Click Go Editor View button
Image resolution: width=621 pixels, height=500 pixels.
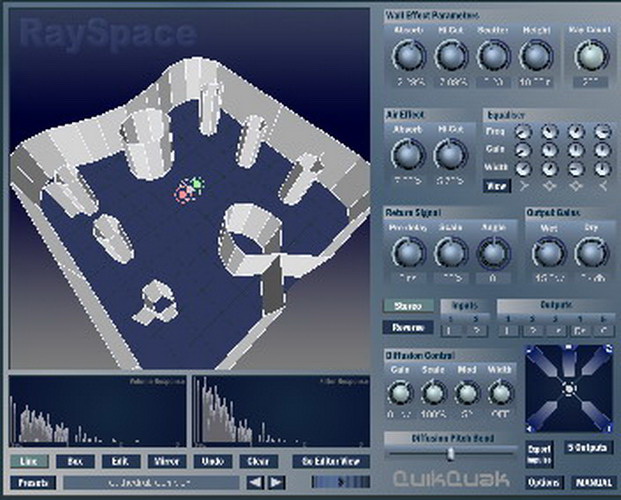(331, 461)
